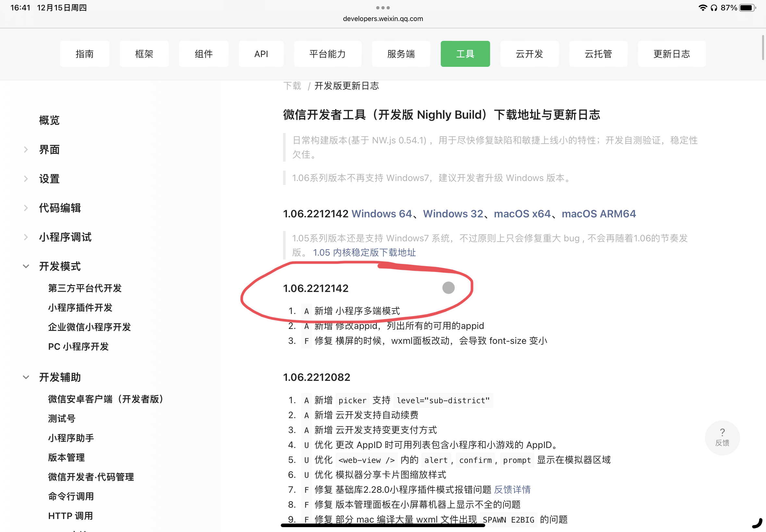Expand the 小程序调试 section chevron
Image resolution: width=766 pixels, height=532 pixels.
[26, 237]
